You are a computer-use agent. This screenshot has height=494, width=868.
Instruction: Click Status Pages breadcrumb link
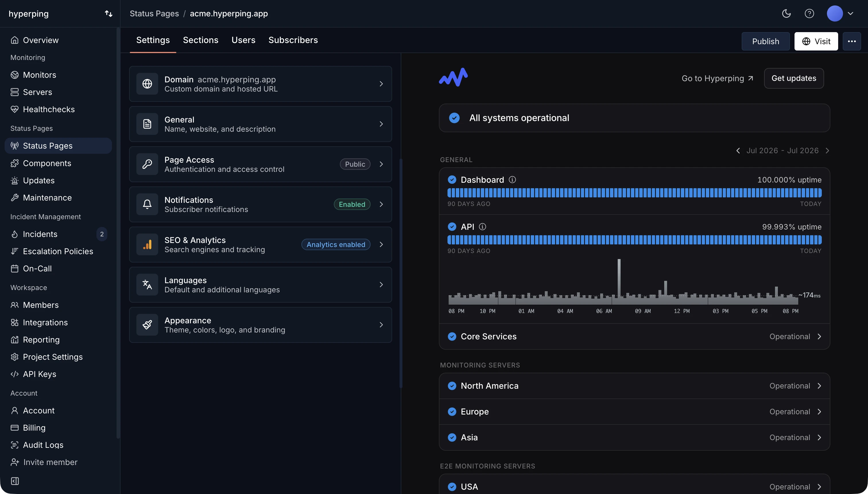pyautogui.click(x=154, y=13)
